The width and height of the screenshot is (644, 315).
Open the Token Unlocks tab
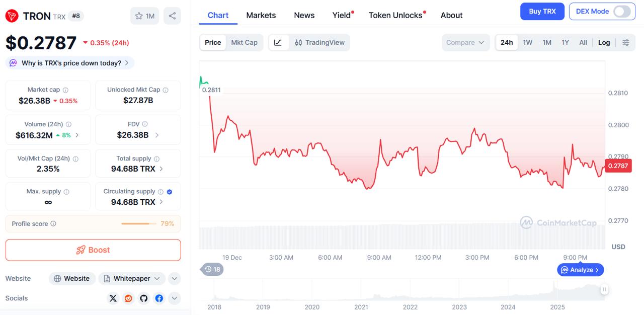[x=395, y=15]
